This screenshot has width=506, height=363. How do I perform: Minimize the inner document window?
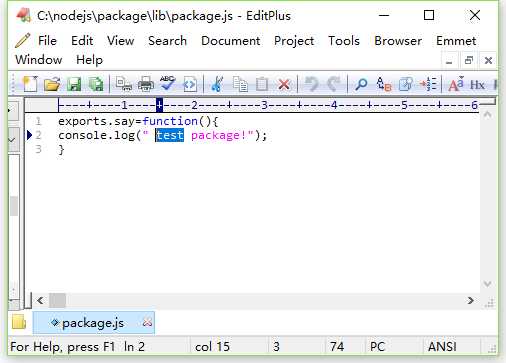coord(449,61)
